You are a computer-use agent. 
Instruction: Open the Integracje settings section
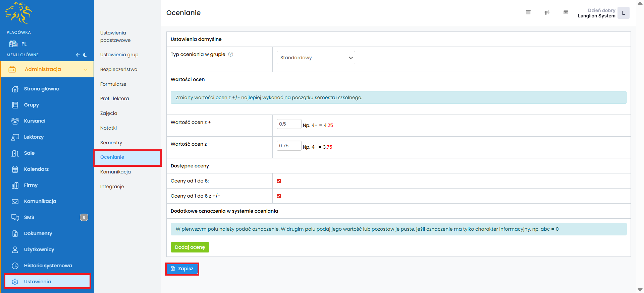[112, 187]
